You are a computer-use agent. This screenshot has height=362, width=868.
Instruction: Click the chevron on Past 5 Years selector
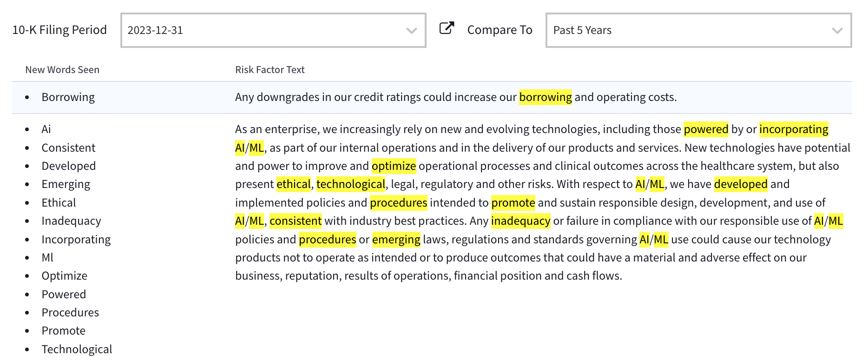(x=837, y=31)
